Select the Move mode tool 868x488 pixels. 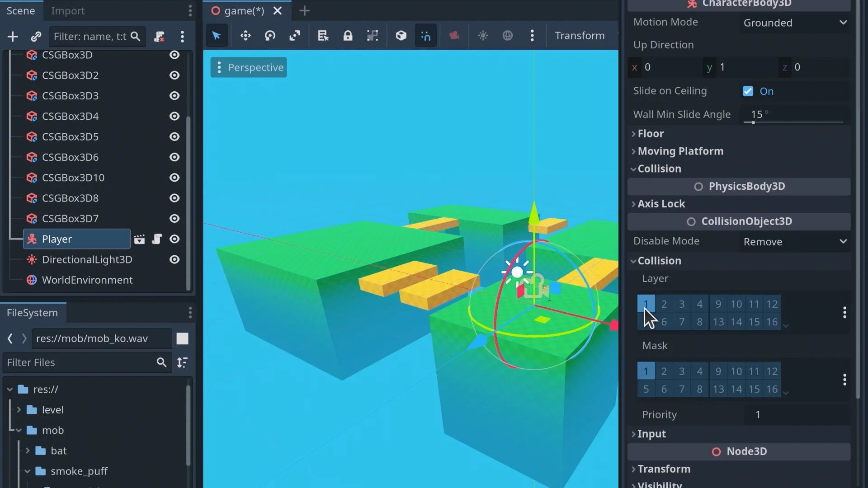coord(245,36)
